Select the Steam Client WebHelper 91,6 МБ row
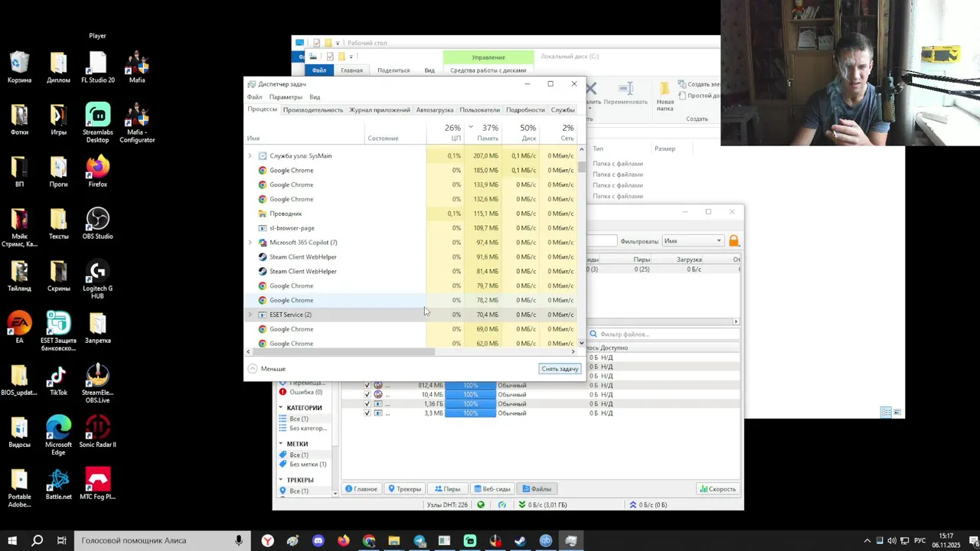This screenshot has width=980, height=551. point(412,256)
